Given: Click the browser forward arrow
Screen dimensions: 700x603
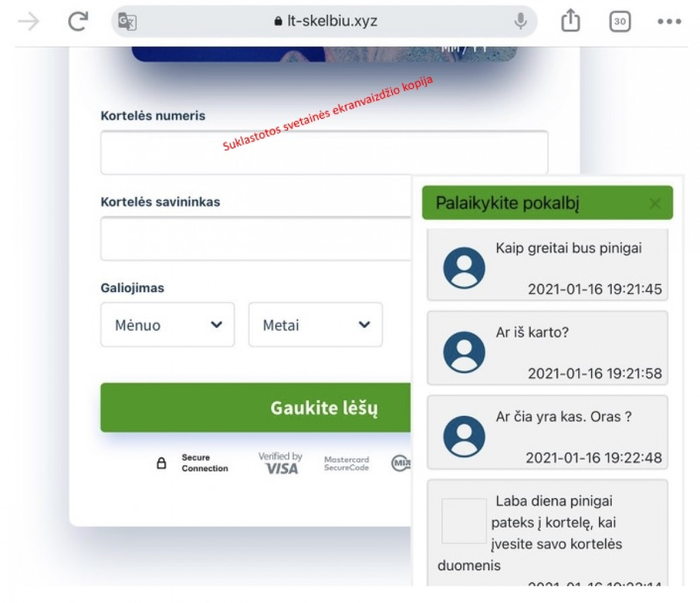Looking at the screenshot, I should 29,22.
